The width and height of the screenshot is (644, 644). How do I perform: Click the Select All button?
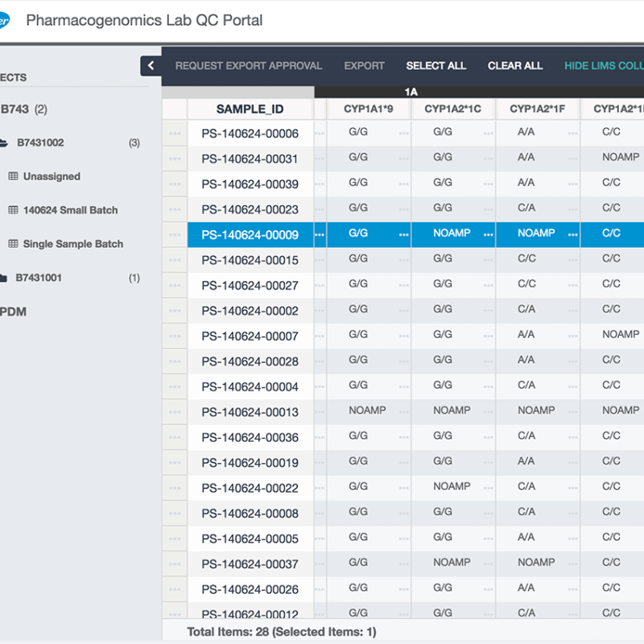436,66
